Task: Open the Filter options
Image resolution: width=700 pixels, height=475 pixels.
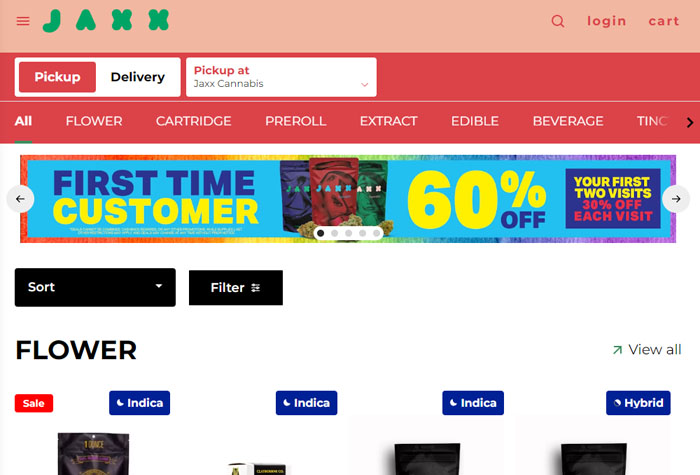Action: coord(236,288)
